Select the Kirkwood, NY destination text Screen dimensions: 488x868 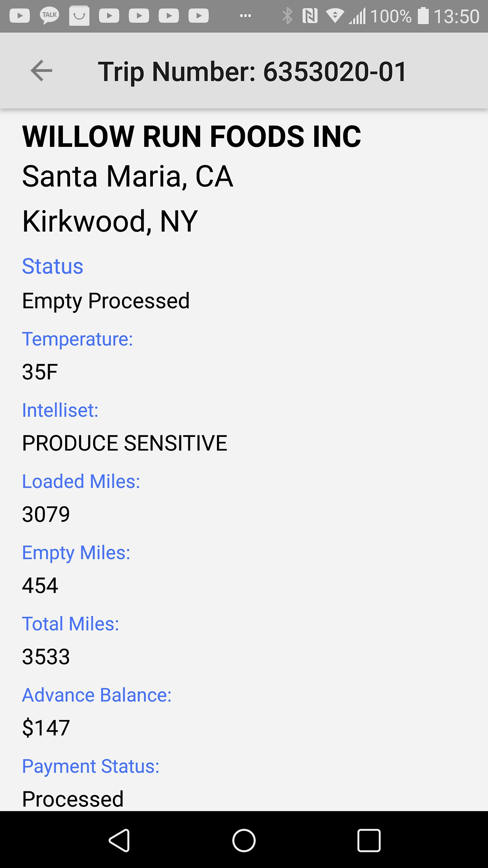pos(110,221)
